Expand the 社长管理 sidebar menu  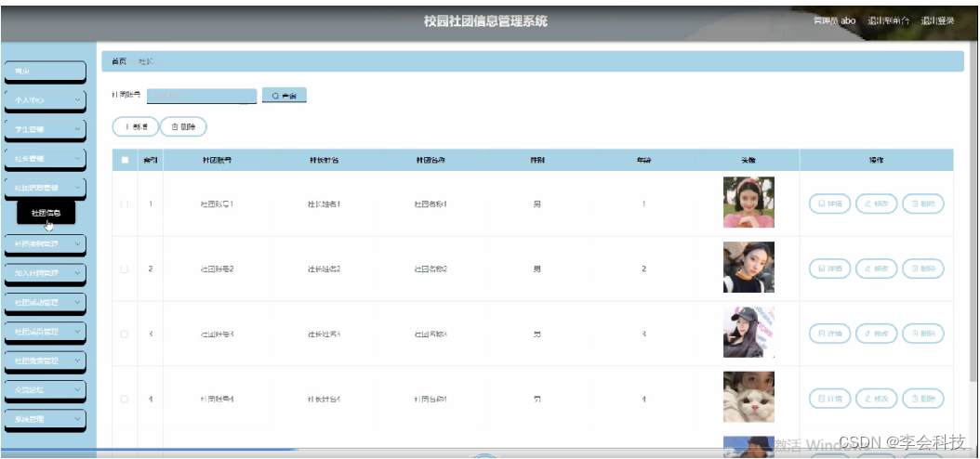(x=45, y=159)
